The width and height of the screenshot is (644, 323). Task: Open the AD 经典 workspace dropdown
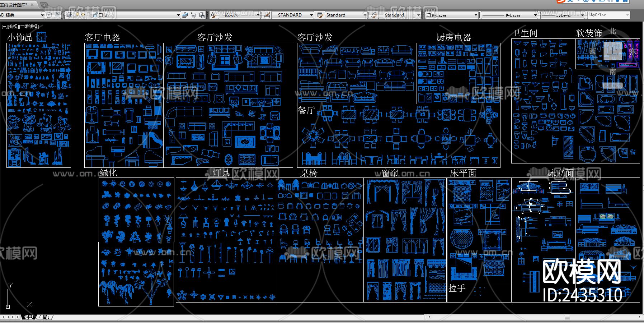click(x=42, y=15)
